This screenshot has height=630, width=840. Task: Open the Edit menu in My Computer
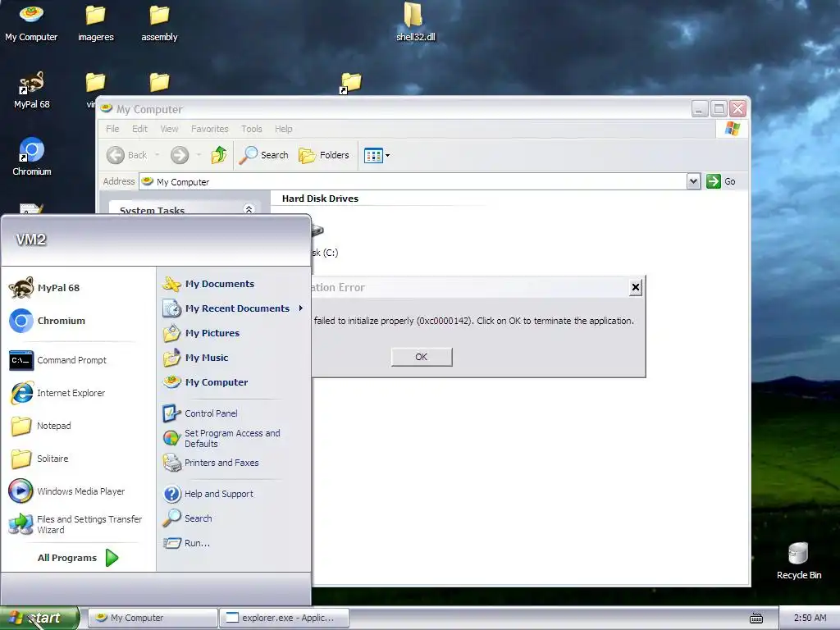139,129
